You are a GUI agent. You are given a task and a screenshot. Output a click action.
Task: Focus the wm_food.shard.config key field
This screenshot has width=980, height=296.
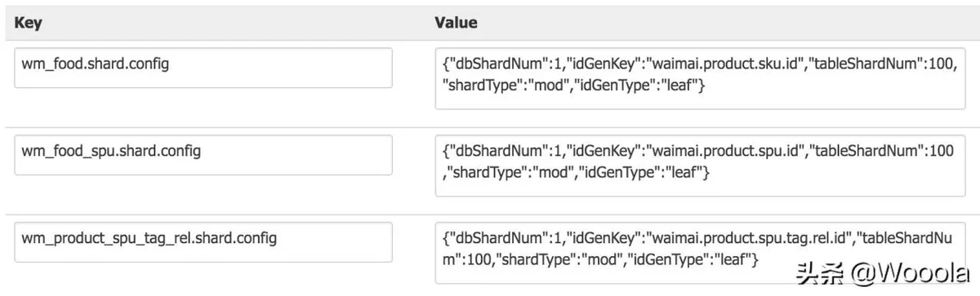click(x=203, y=68)
